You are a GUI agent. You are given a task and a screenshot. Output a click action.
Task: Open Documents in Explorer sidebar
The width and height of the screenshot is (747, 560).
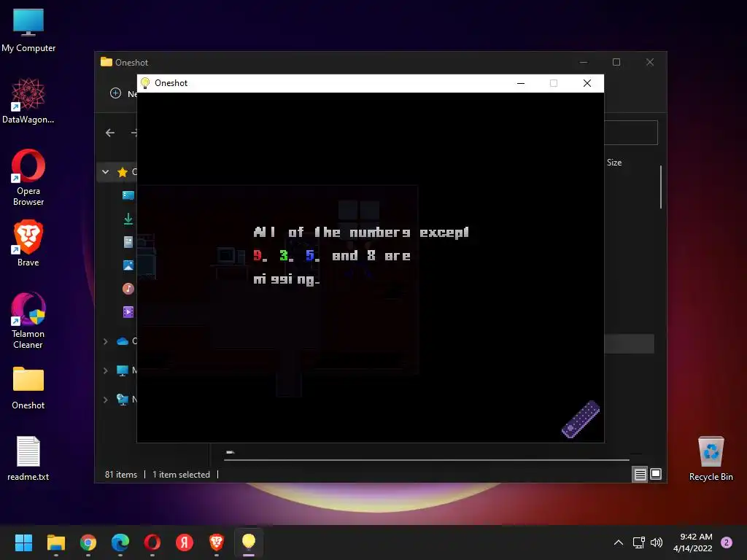[128, 242]
